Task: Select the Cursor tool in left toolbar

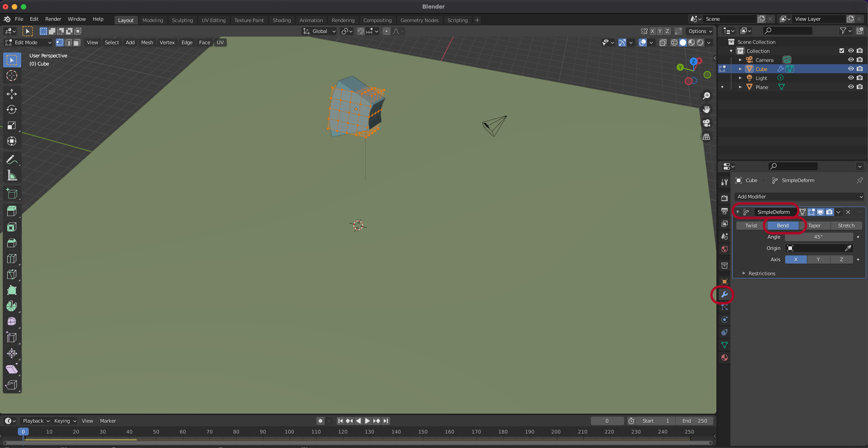Action: click(x=12, y=75)
